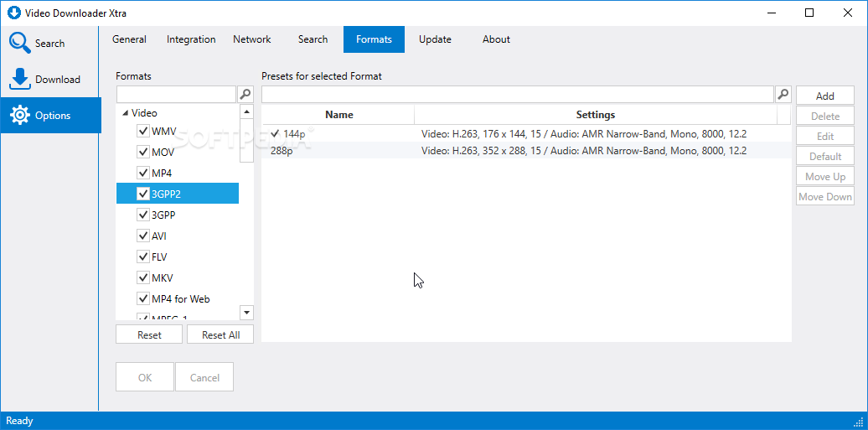The width and height of the screenshot is (868, 430).
Task: Toggle the MP4 for Web checkbox
Action: [142, 298]
